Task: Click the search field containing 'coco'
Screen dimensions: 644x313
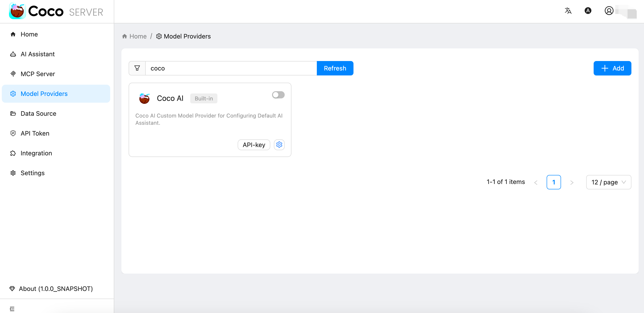Action: (231, 68)
